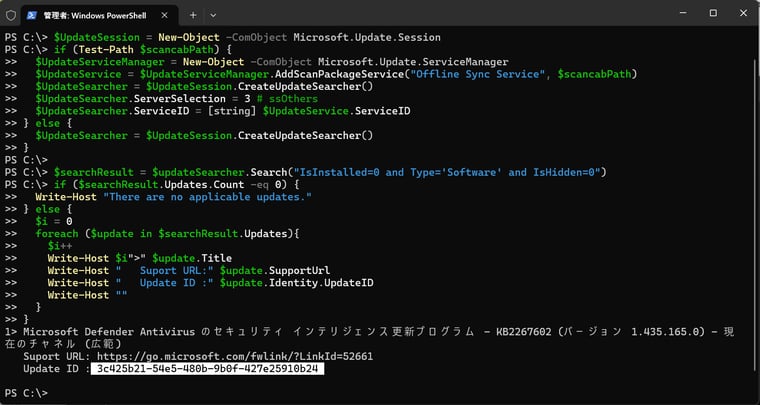The height and width of the screenshot is (405, 760).
Task: Maximize the terminal window
Action: (713, 13)
